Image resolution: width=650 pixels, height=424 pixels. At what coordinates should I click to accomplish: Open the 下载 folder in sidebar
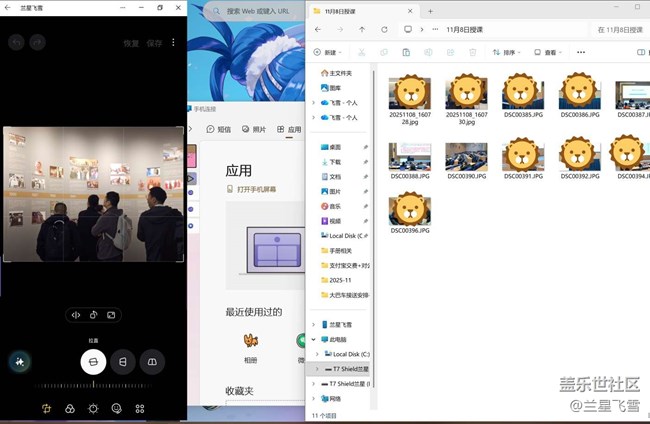point(335,161)
